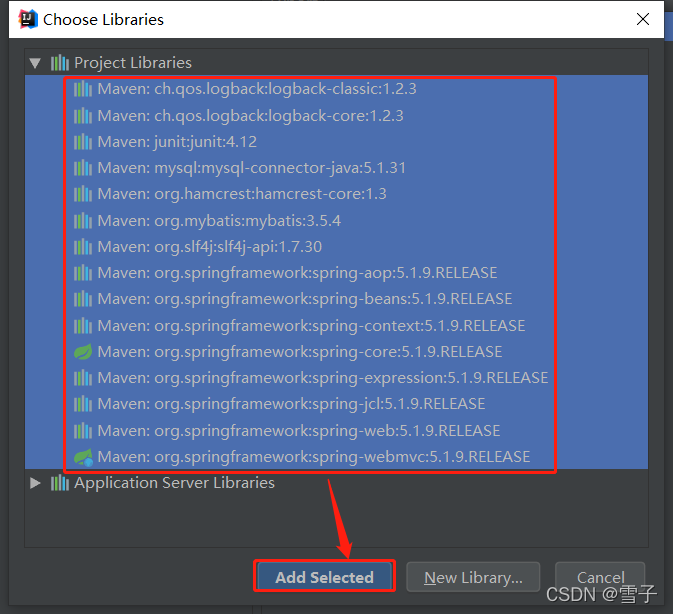Select the Application Server Libraries heading

(x=174, y=483)
